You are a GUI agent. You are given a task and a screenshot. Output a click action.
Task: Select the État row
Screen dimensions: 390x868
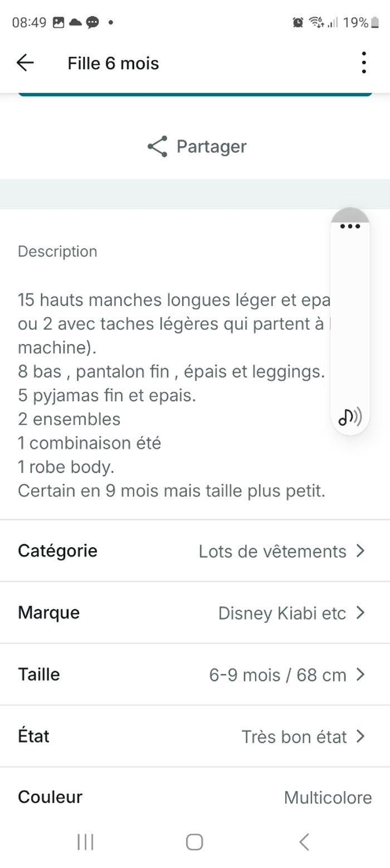coord(195,736)
